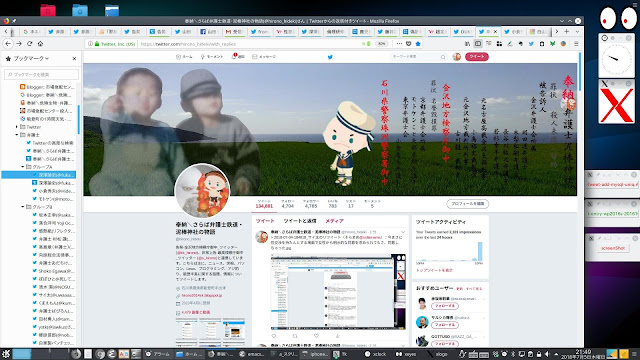Open the tweet's embedded screenshot image
Viewport: 640px width, 360px height.
coord(338,291)
